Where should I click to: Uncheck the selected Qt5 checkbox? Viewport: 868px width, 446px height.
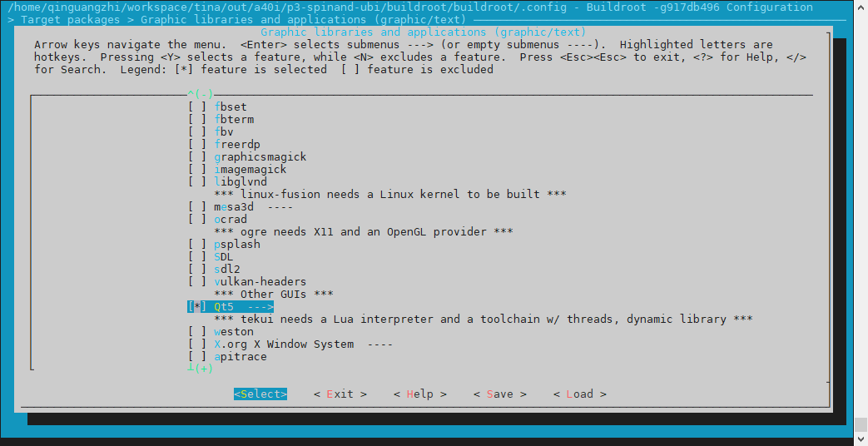(x=197, y=306)
